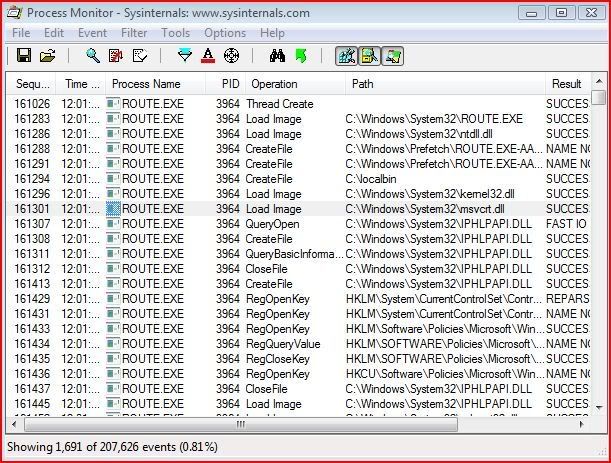The height and width of the screenshot is (463, 611).
Task: Select sequence 161433 RegOpenKey row
Action: click(298, 329)
